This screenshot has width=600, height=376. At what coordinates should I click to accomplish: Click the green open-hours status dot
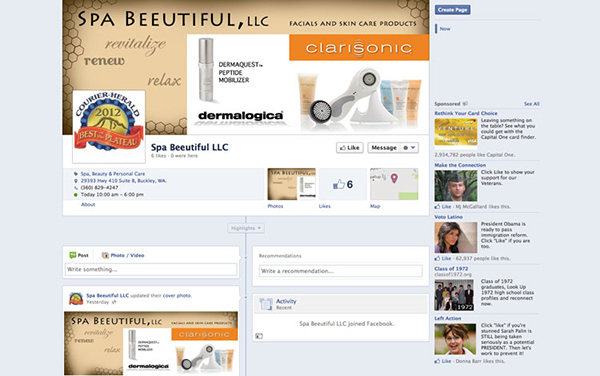click(x=76, y=195)
